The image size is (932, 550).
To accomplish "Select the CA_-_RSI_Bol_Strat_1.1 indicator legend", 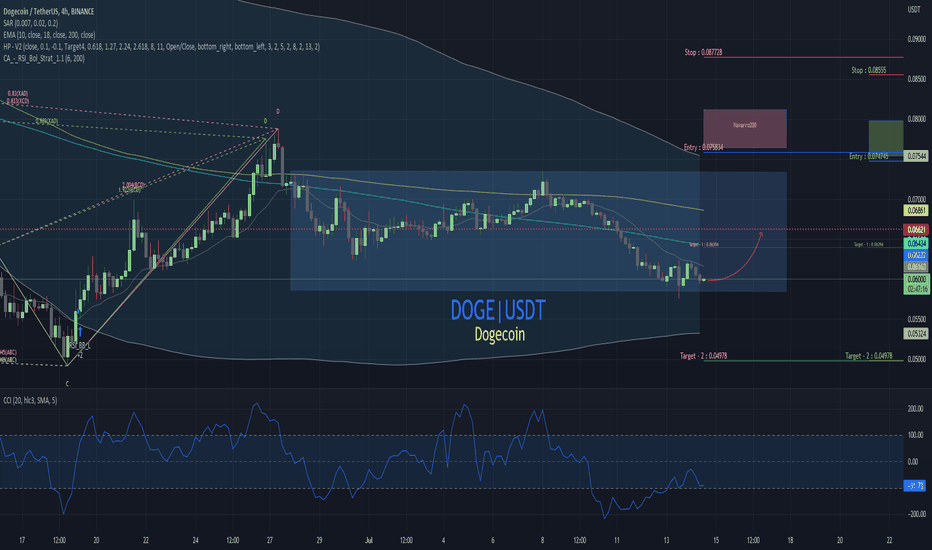I will (43, 58).
